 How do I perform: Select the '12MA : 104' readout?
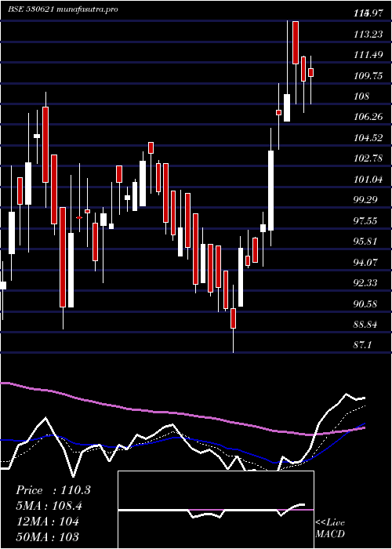point(47,522)
